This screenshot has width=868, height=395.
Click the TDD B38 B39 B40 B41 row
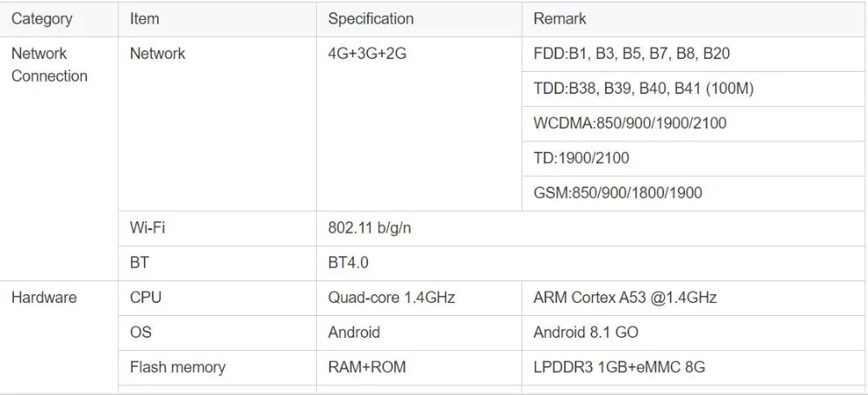[x=694, y=89]
